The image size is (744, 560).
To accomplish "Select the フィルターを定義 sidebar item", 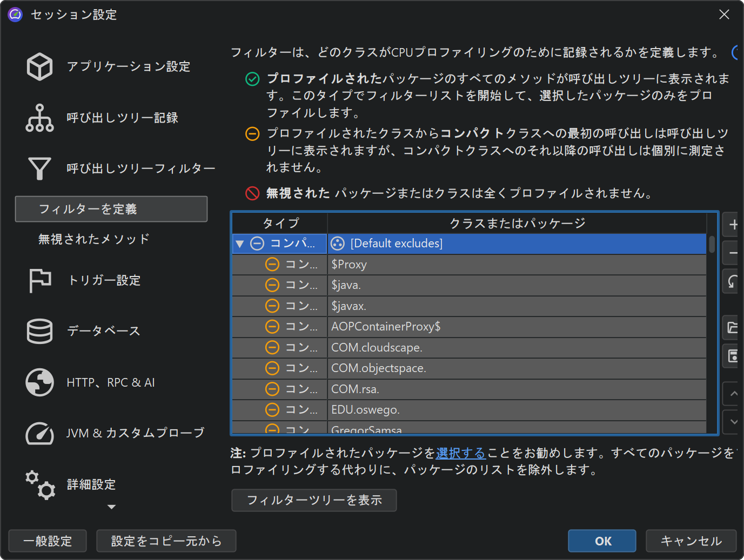I will pyautogui.click(x=111, y=209).
